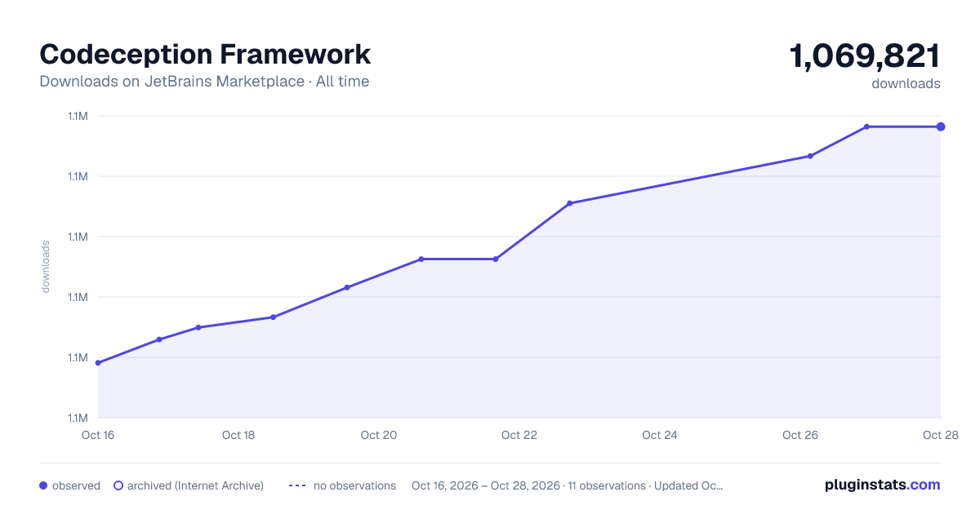This screenshot has width=980, height=514.
Task: Click the Oct 26 x-axis label
Action: pos(800,435)
